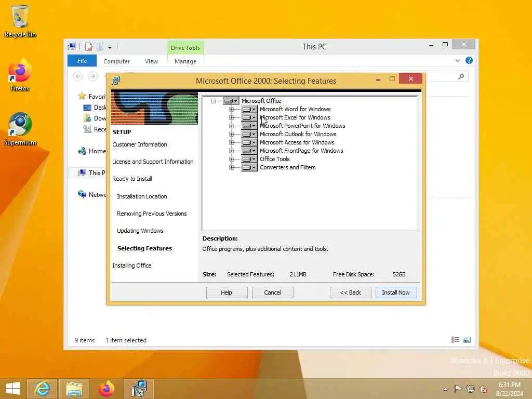The width and height of the screenshot is (532, 399).
Task: Open the Microsoft Excel for Windows install-state dropdown
Action: point(249,117)
